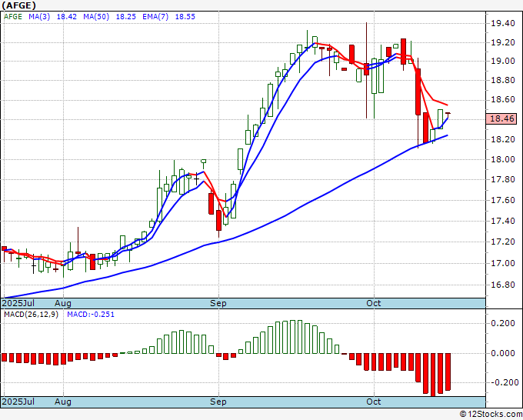The height and width of the screenshot is (420, 523).
Task: Click the latest small red candlestick near 18.46
Action: [x=448, y=114]
